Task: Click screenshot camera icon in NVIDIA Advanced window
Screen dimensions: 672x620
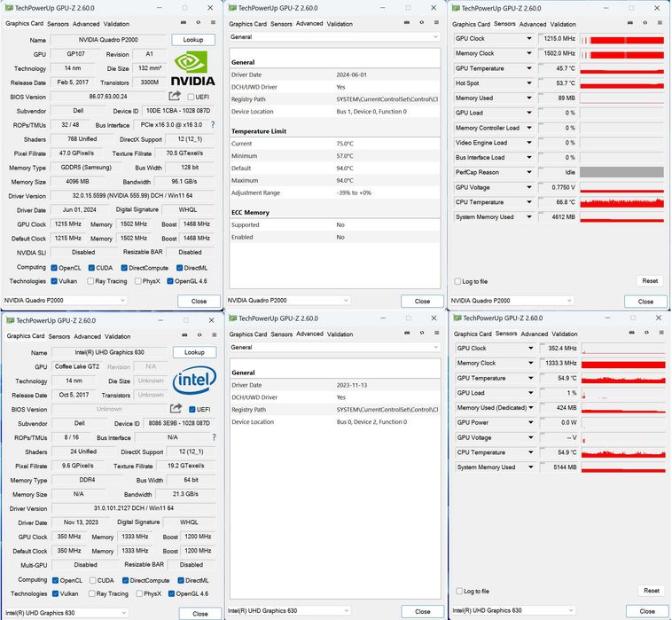Action: tap(407, 22)
